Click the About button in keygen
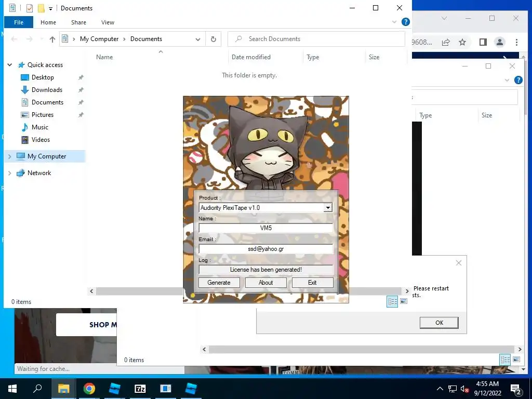Viewport: 532px width, 399px height. point(265,283)
